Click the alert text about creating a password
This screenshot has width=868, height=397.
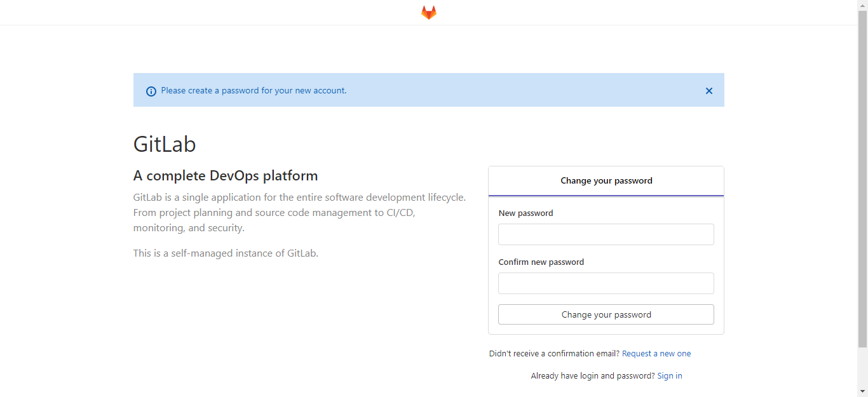point(254,90)
